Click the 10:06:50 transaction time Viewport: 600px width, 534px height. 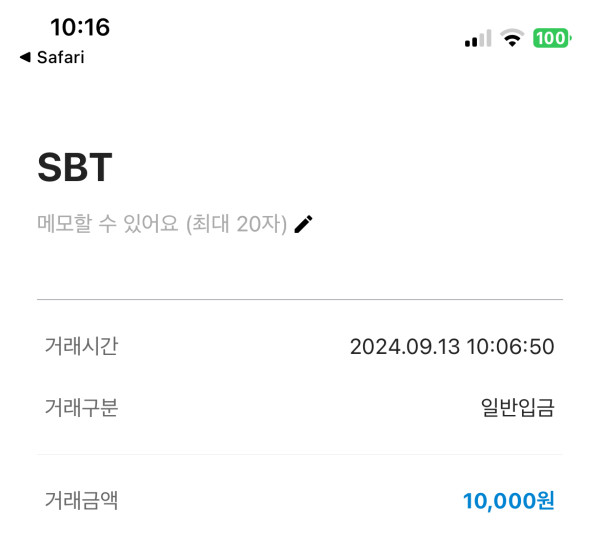[x=508, y=347]
